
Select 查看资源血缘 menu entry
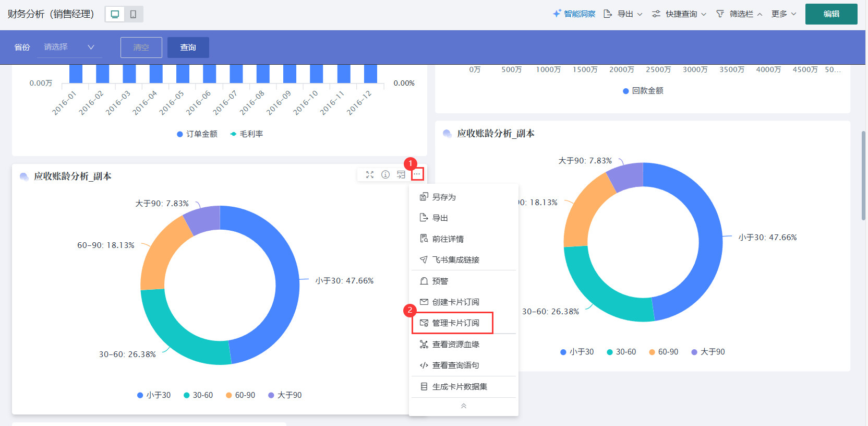(x=464, y=344)
